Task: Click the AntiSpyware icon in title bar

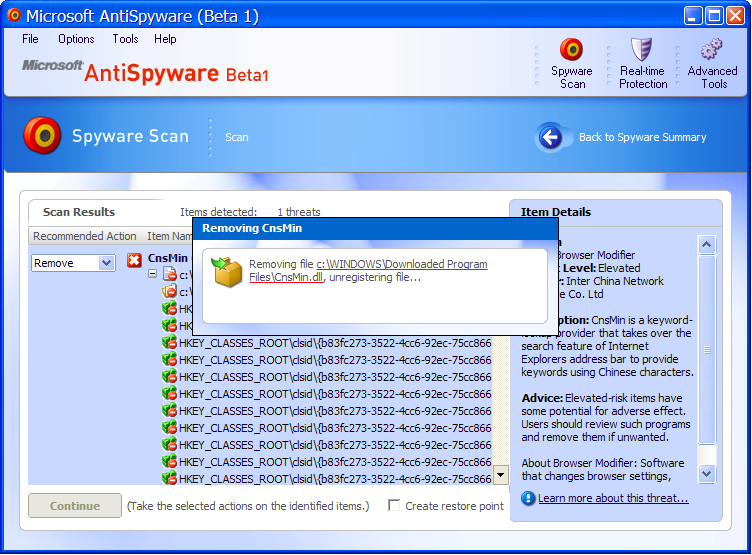Action: point(14,15)
